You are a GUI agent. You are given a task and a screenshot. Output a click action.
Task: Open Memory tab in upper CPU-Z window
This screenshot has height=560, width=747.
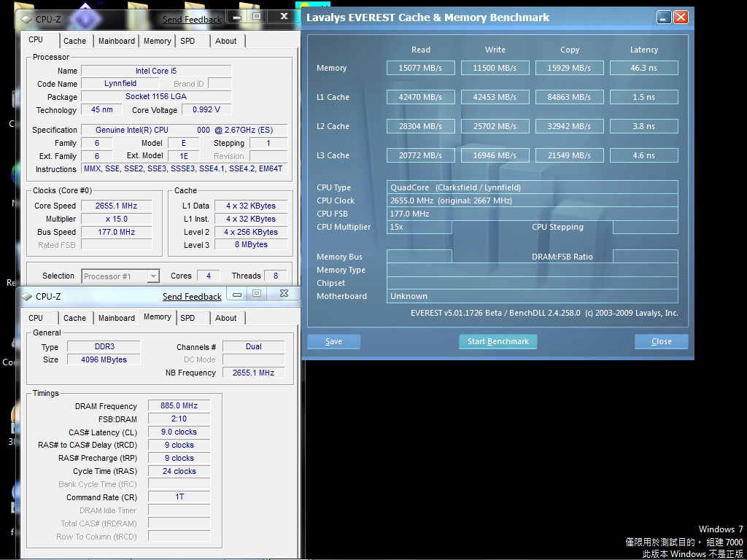[x=158, y=41]
